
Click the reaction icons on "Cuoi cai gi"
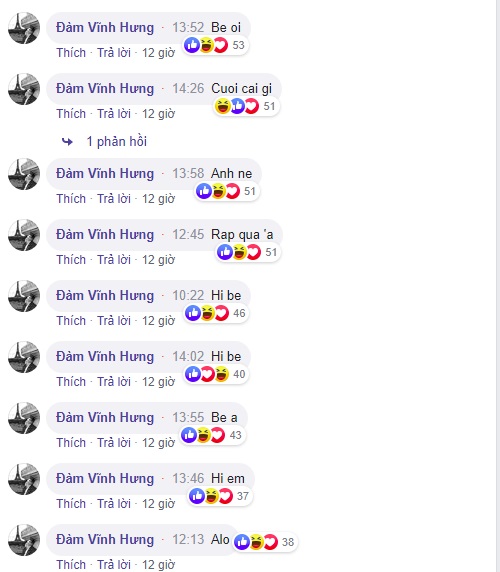pyautogui.click(x=246, y=106)
